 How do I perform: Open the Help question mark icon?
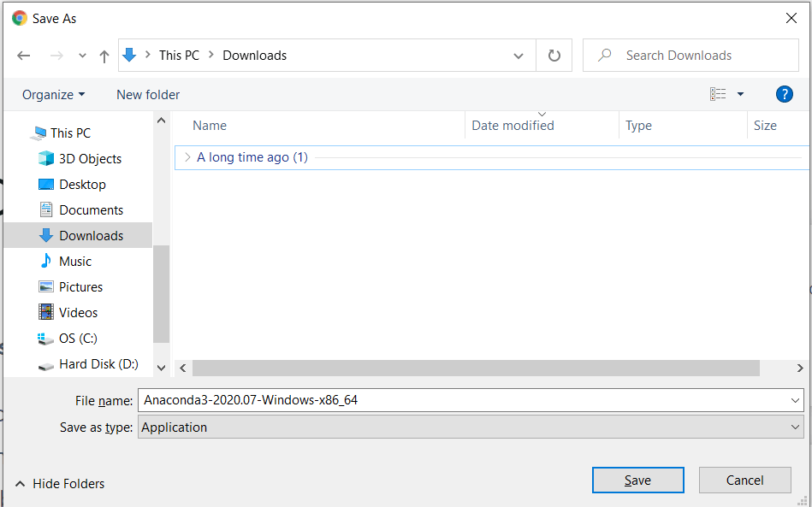click(x=785, y=94)
